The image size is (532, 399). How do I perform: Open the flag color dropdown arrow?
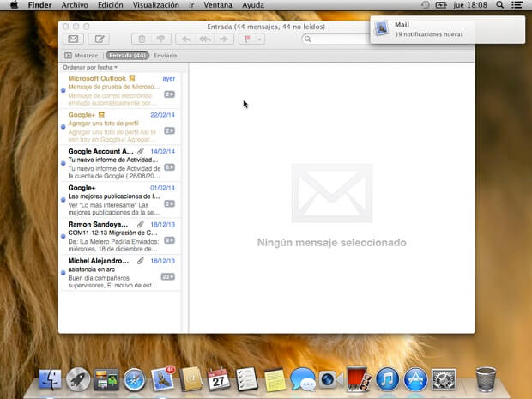[259, 39]
